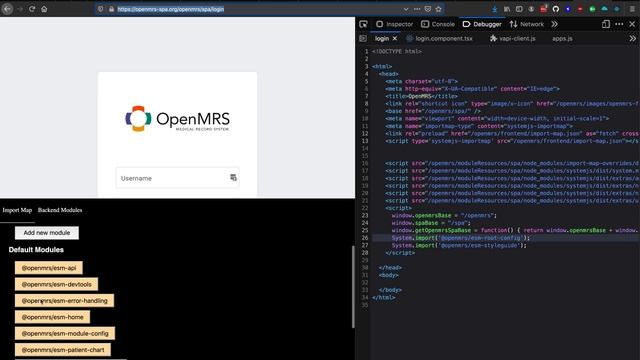640x360 pixels.
Task: Select the @openmrs/esm-api module
Action: 49,268
